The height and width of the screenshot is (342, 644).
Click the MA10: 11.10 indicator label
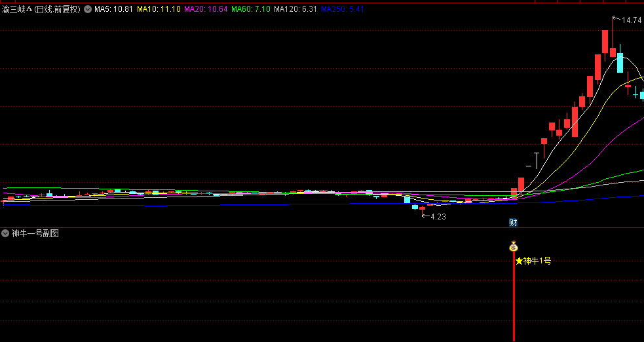point(159,9)
